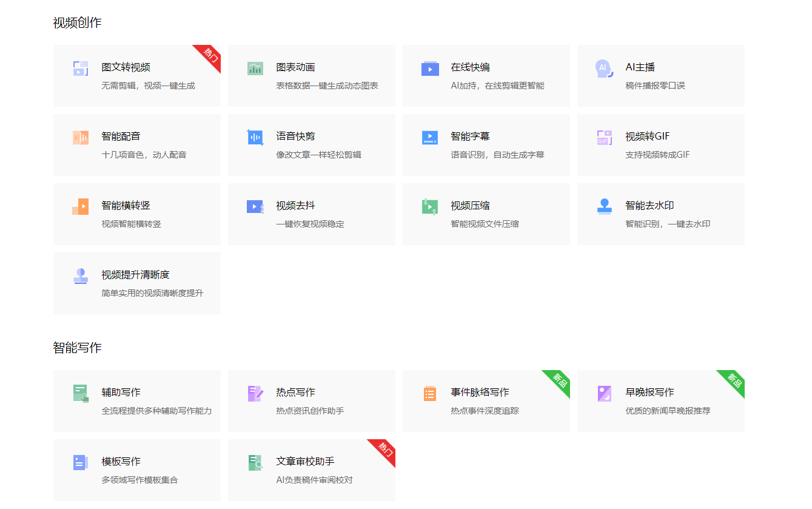Image resolution: width=812 pixels, height=509 pixels.
Task: Click the text 十几项音色，动人配音
Action: click(x=144, y=155)
